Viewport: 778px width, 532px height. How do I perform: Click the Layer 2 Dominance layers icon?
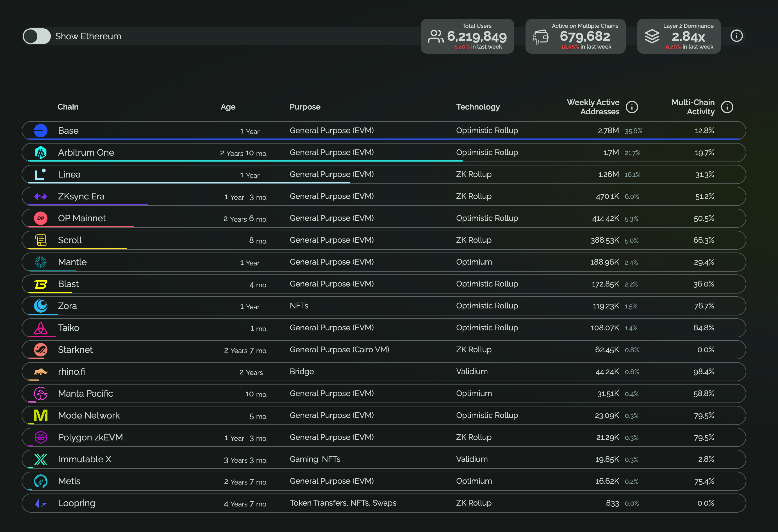click(652, 37)
